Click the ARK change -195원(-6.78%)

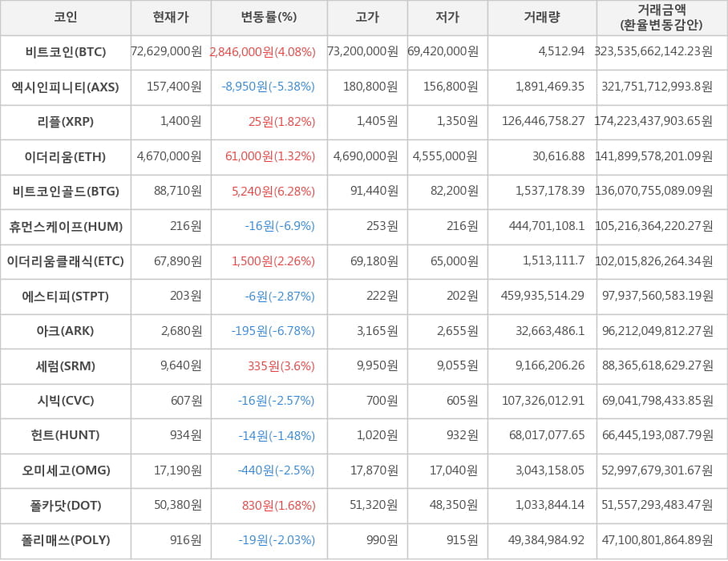(x=273, y=331)
